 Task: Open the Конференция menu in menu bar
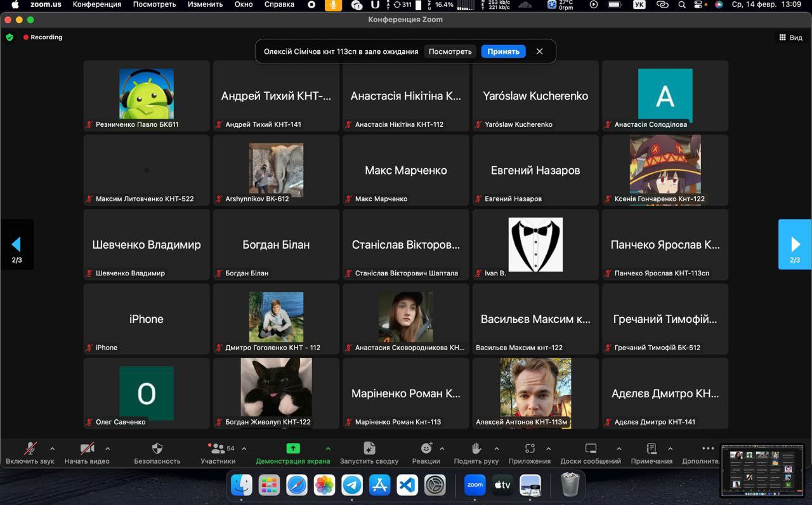click(x=96, y=4)
